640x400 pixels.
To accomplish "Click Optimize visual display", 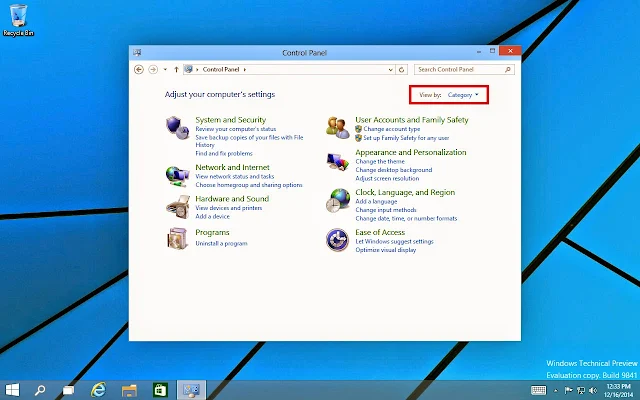I will point(385,250).
